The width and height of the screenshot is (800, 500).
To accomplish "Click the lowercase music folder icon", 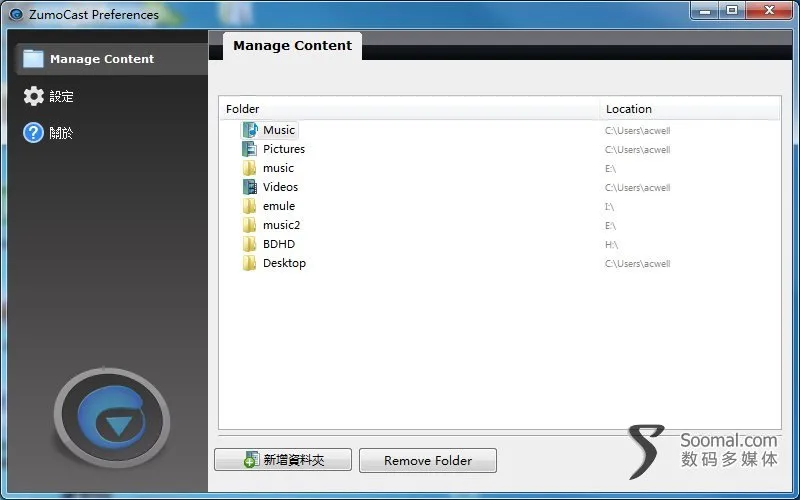I will pos(249,168).
